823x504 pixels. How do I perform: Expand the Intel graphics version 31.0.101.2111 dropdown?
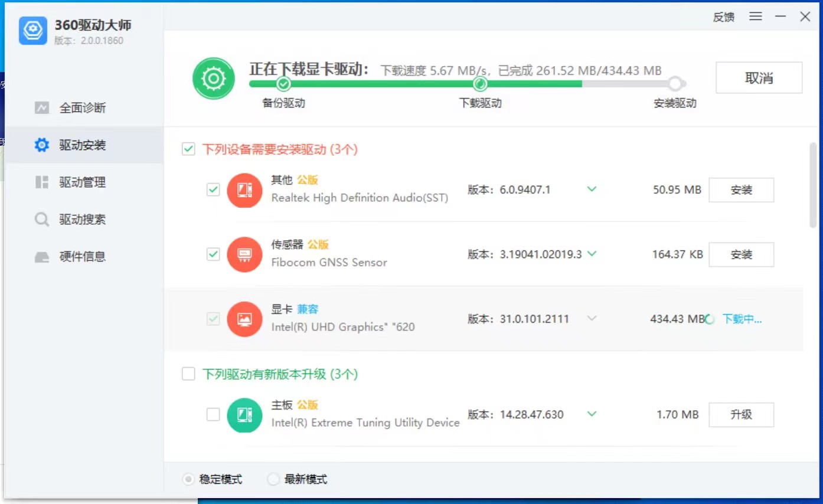(x=592, y=319)
